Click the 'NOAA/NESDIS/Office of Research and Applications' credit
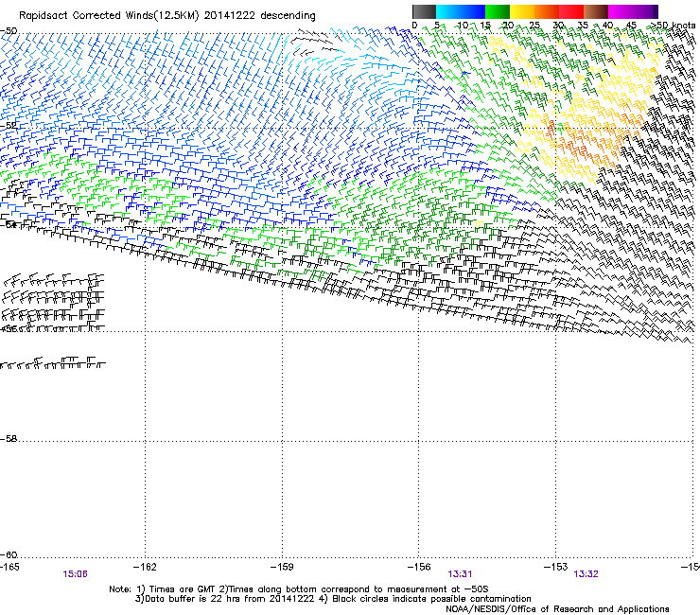 point(557,609)
